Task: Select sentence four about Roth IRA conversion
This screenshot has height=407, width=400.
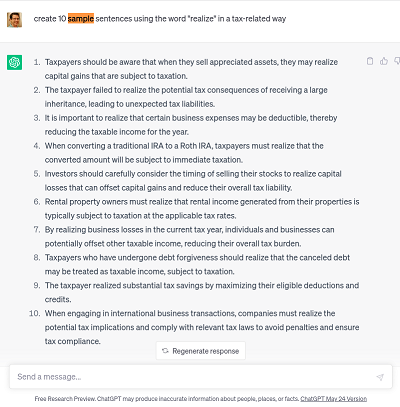Action: tap(184, 153)
